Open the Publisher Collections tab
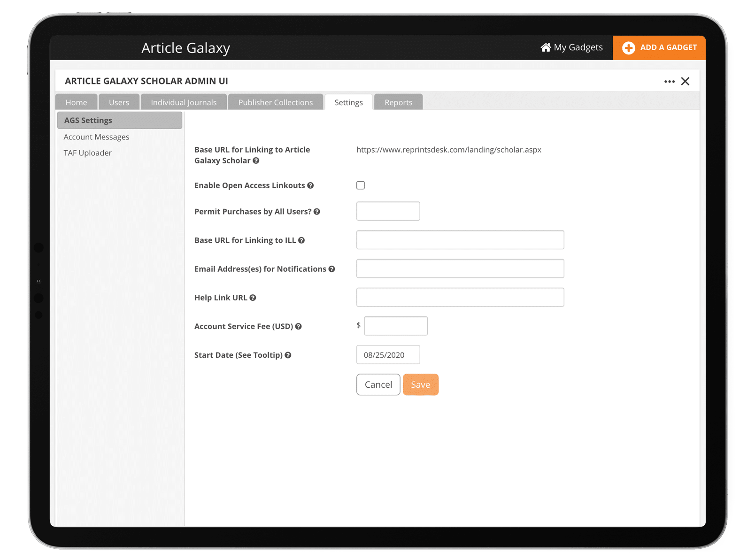Screen dimensions: 755x560 pyautogui.click(x=276, y=102)
